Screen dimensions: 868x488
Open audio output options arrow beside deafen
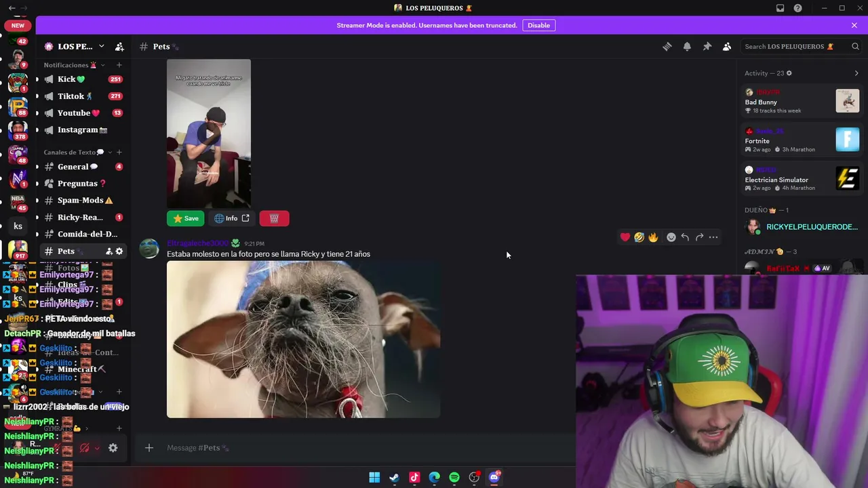(x=97, y=448)
